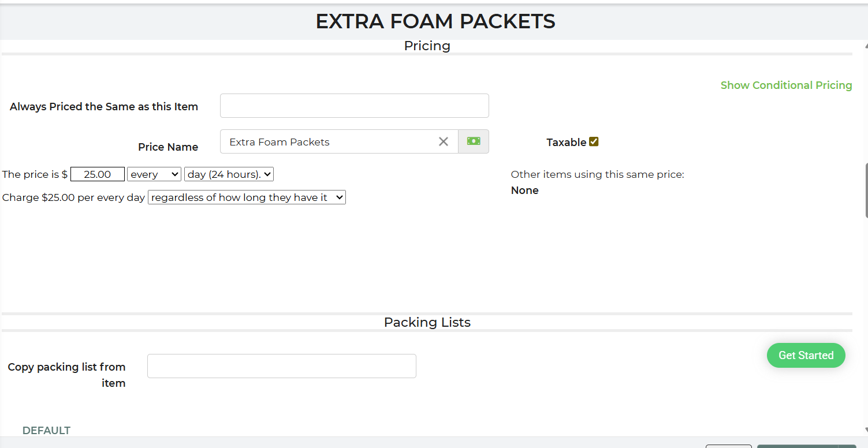This screenshot has width=868, height=448.
Task: Show Conditional Pricing
Action: pyautogui.click(x=786, y=85)
